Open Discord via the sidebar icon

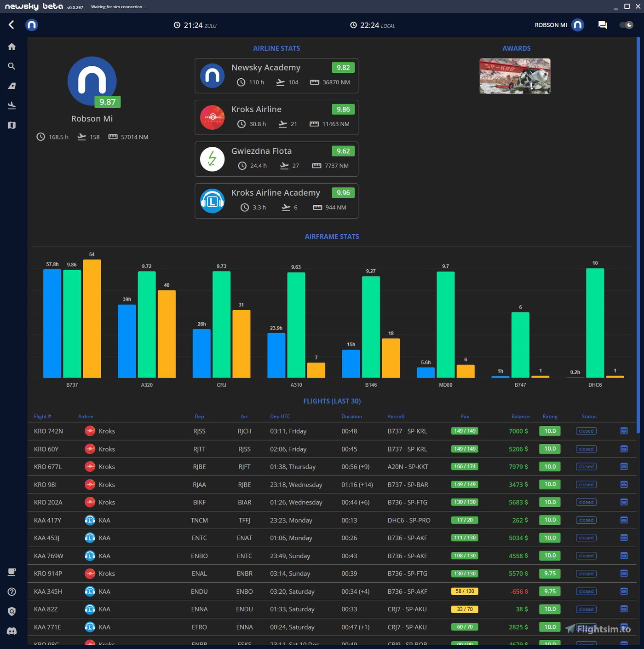click(x=11, y=631)
